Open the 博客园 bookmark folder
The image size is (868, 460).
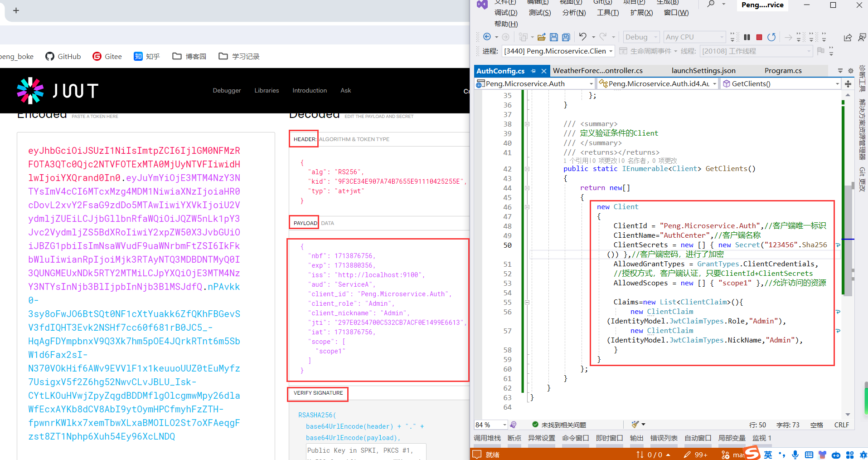pos(189,56)
